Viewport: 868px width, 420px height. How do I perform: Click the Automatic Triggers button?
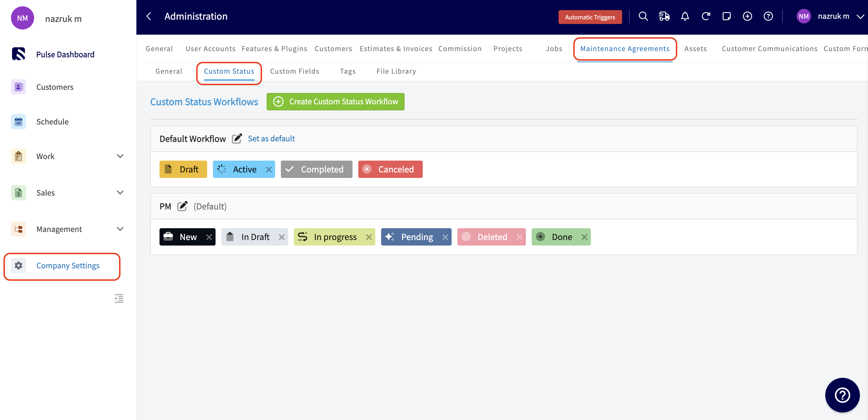coord(590,17)
